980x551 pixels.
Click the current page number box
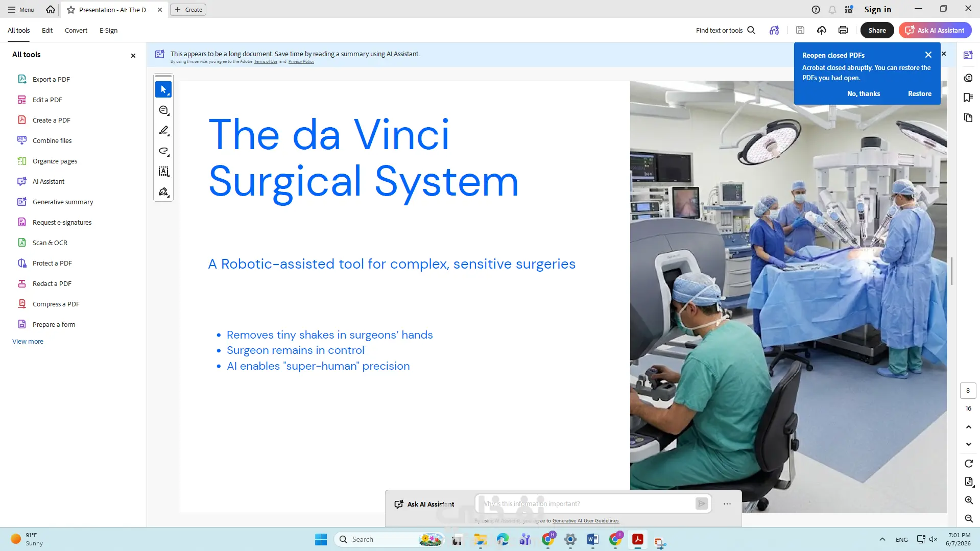pyautogui.click(x=968, y=391)
